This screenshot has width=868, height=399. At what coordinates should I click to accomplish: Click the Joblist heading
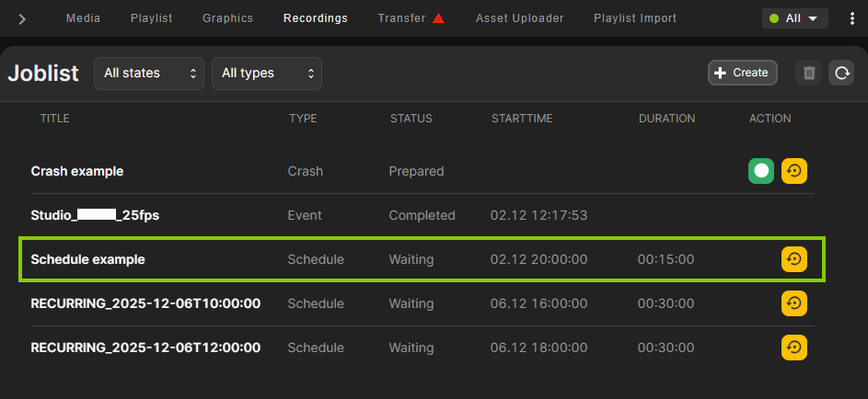coord(43,74)
